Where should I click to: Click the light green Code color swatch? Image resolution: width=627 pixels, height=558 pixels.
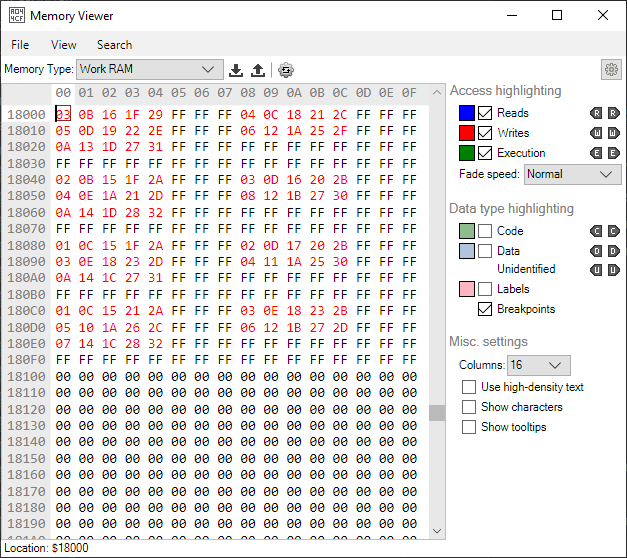point(467,231)
